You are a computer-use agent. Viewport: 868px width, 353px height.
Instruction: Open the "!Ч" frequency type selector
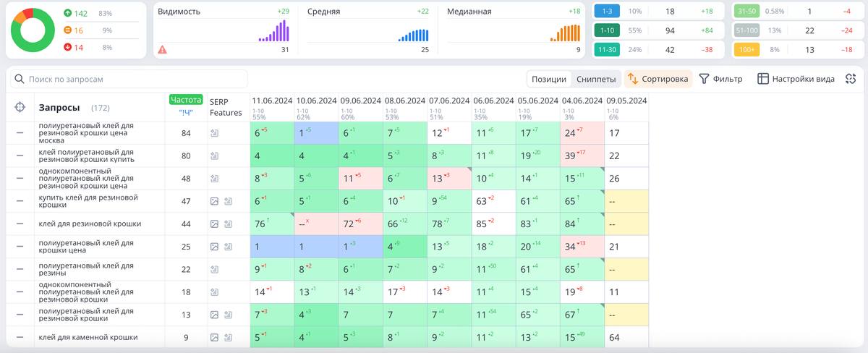pyautogui.click(x=186, y=112)
